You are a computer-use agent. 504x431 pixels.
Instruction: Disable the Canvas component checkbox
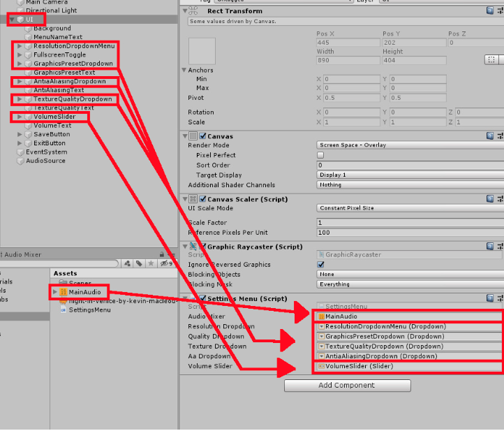click(202, 136)
